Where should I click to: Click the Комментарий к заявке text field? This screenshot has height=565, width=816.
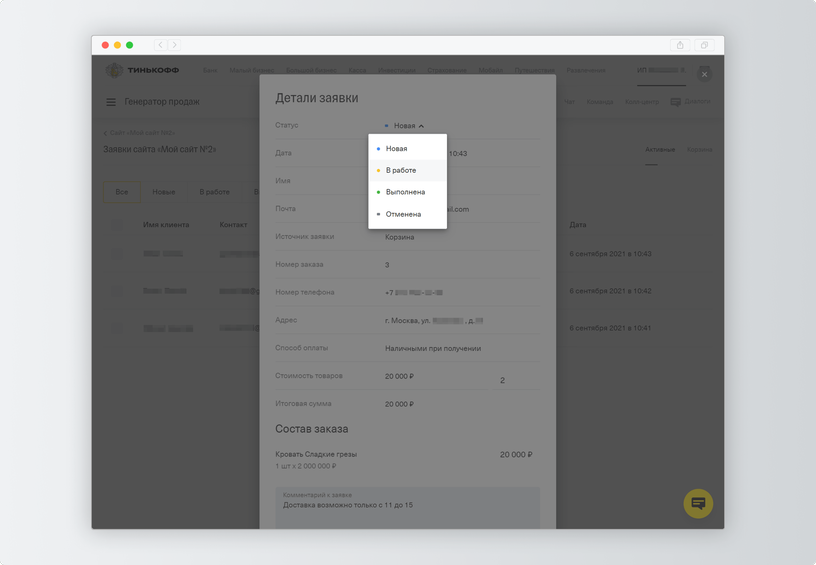[x=407, y=508]
